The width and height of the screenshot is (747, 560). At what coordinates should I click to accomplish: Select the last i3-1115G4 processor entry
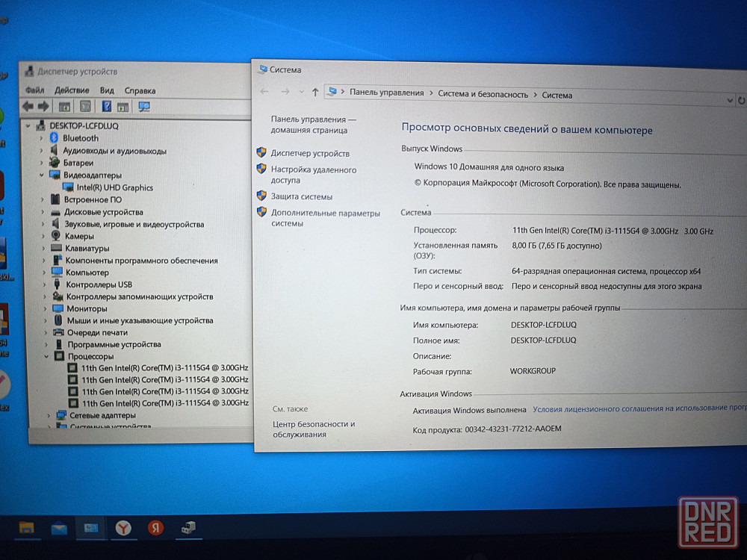point(165,403)
